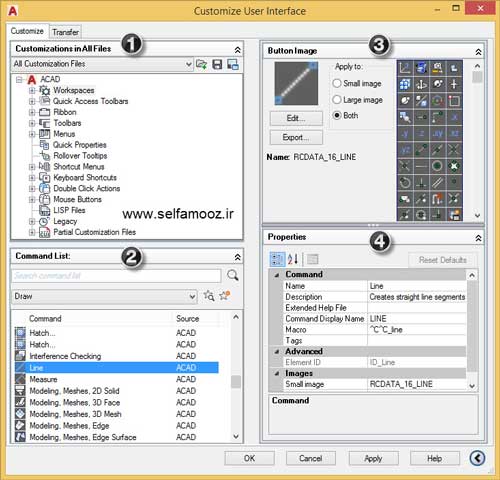500x480 pixels.
Task: Switch Properties to categorized view icon
Action: click(277, 259)
